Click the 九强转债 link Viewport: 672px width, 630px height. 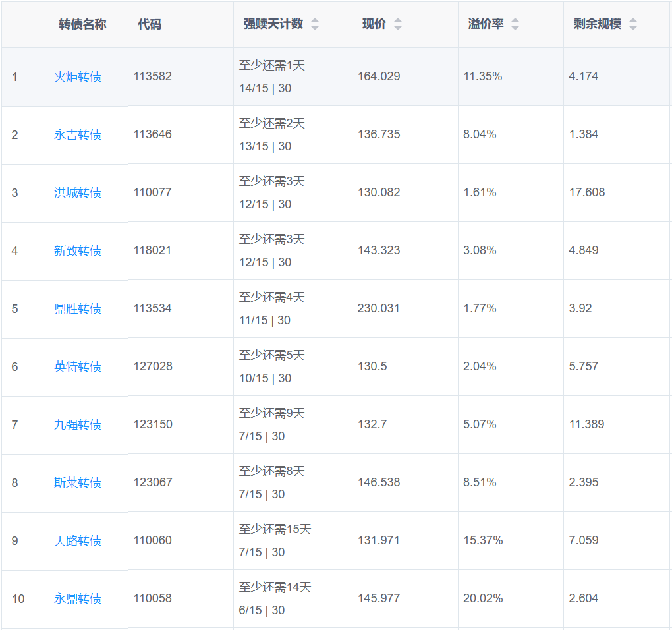78,425
